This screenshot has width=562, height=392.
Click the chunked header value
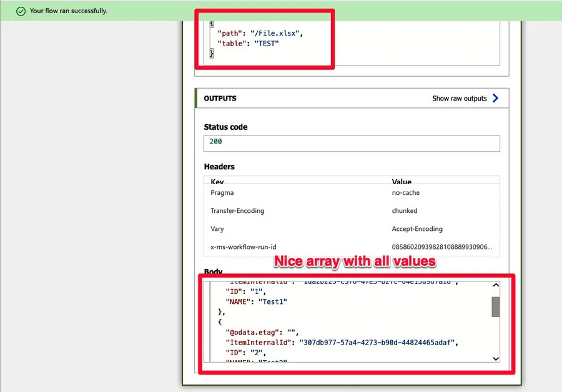405,211
